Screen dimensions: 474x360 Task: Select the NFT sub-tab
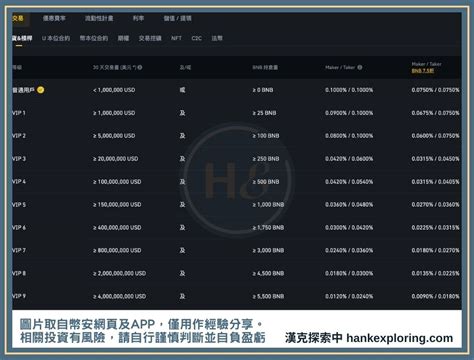click(x=176, y=38)
